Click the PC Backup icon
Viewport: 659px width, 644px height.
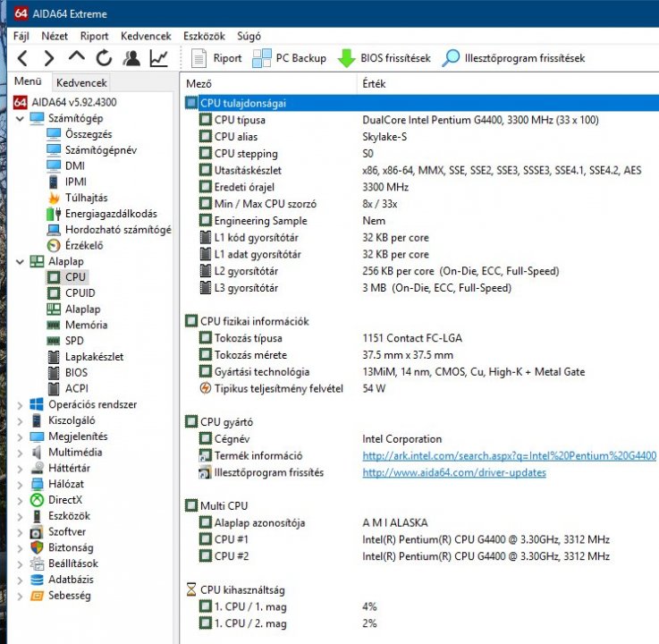point(261,58)
